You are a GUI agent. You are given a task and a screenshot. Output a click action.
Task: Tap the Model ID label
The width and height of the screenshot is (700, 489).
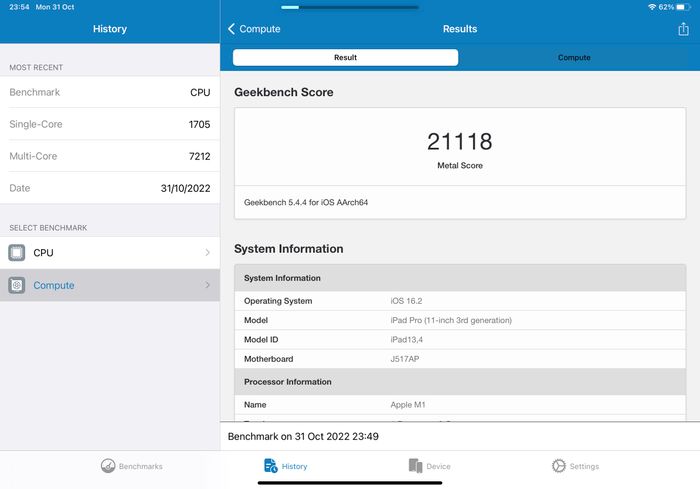click(x=261, y=339)
